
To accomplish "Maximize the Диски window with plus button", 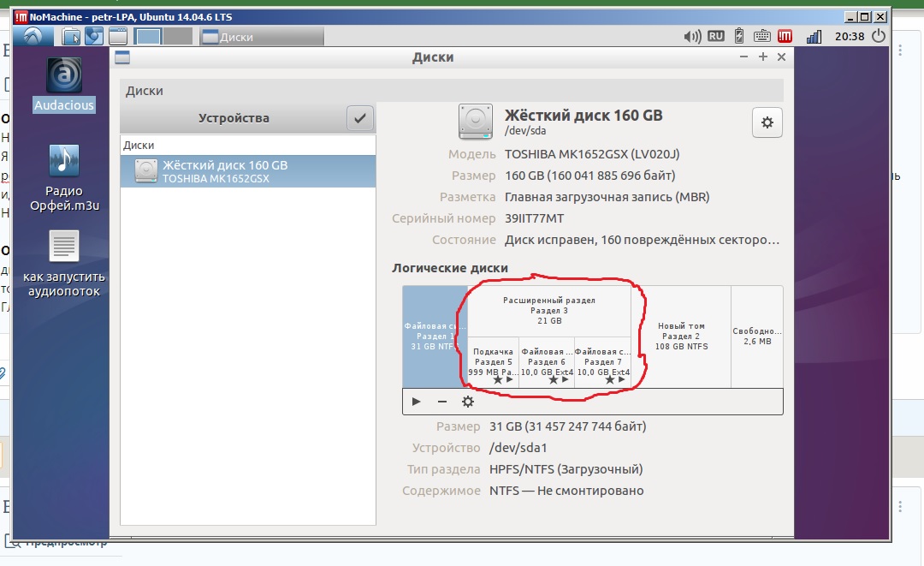I will click(x=763, y=57).
